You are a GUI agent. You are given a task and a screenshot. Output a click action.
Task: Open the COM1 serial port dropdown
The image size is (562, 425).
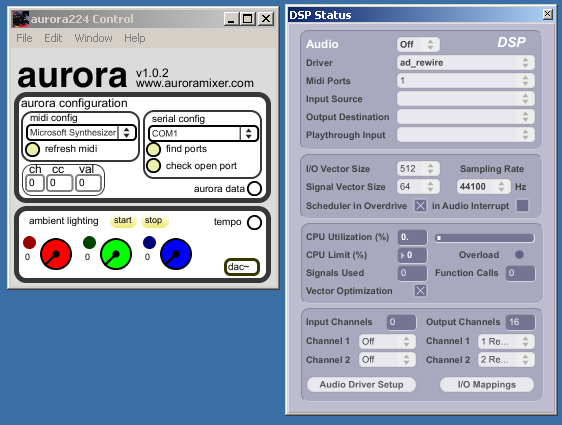tap(203, 134)
